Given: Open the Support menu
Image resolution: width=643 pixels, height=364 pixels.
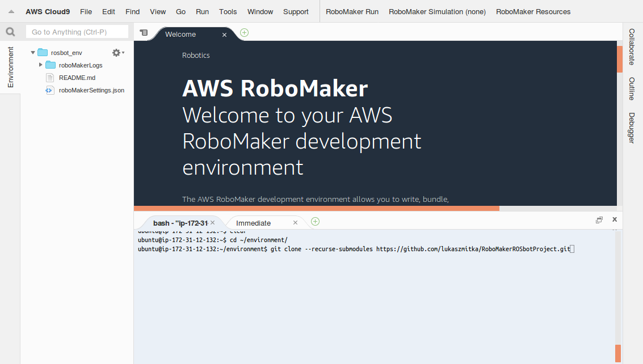Looking at the screenshot, I should click(296, 11).
